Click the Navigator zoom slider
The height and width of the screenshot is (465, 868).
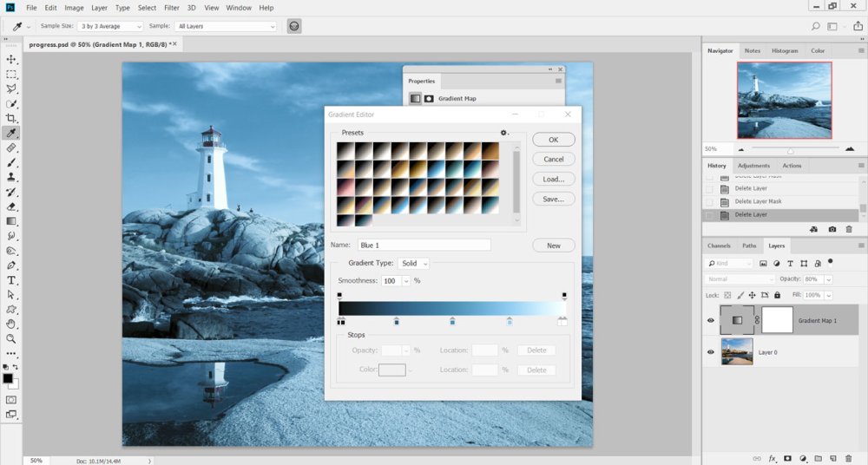pos(791,149)
